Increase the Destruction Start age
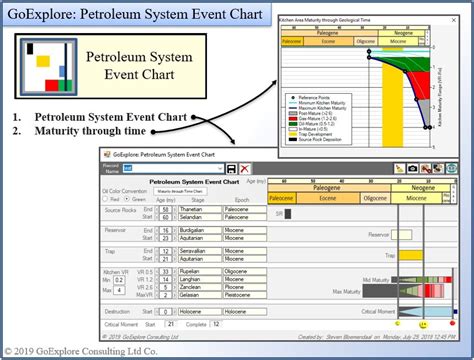The width and height of the screenshot is (474, 360). click(175, 312)
